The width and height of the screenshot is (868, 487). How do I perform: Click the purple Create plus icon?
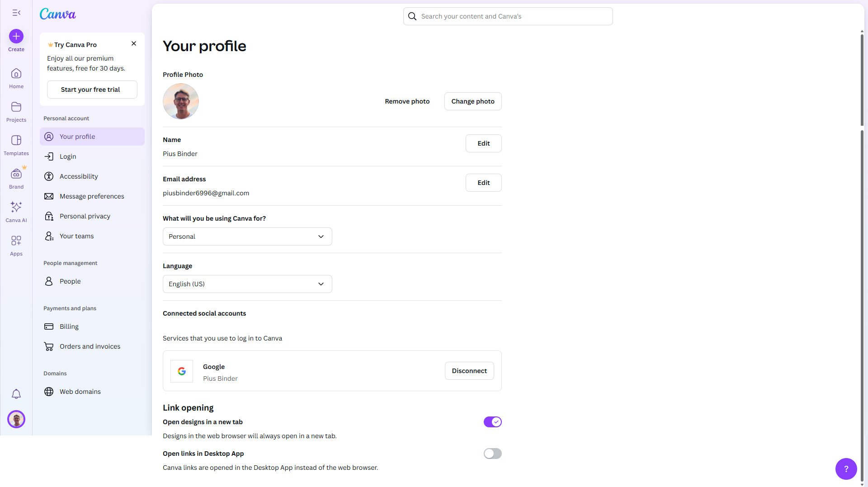16,36
